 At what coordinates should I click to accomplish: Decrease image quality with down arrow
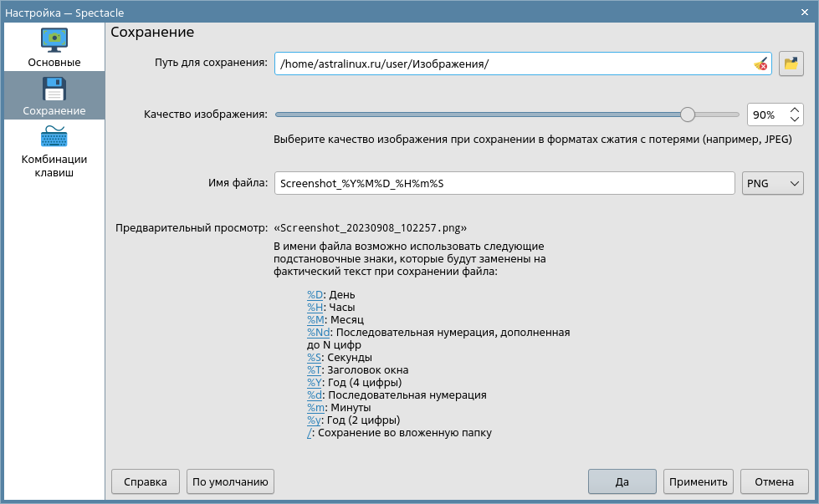[x=795, y=120]
